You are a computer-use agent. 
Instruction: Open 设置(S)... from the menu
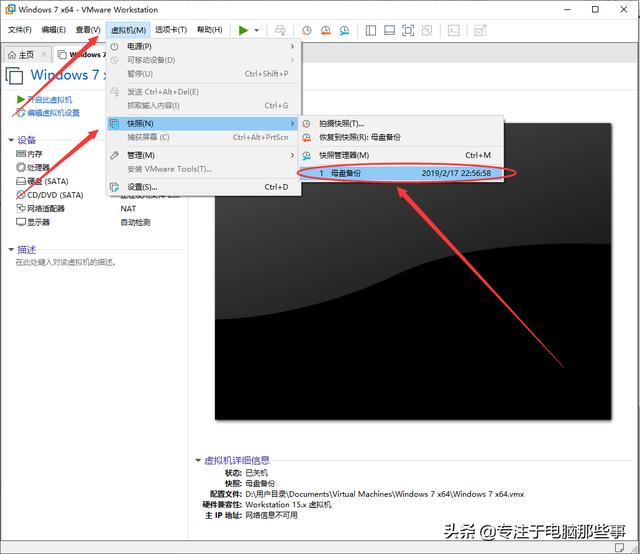pyautogui.click(x=203, y=187)
